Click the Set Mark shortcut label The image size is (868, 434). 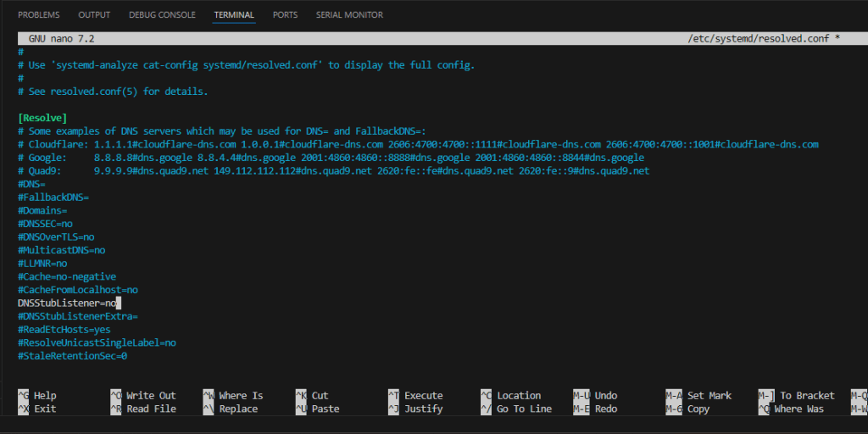click(x=709, y=396)
